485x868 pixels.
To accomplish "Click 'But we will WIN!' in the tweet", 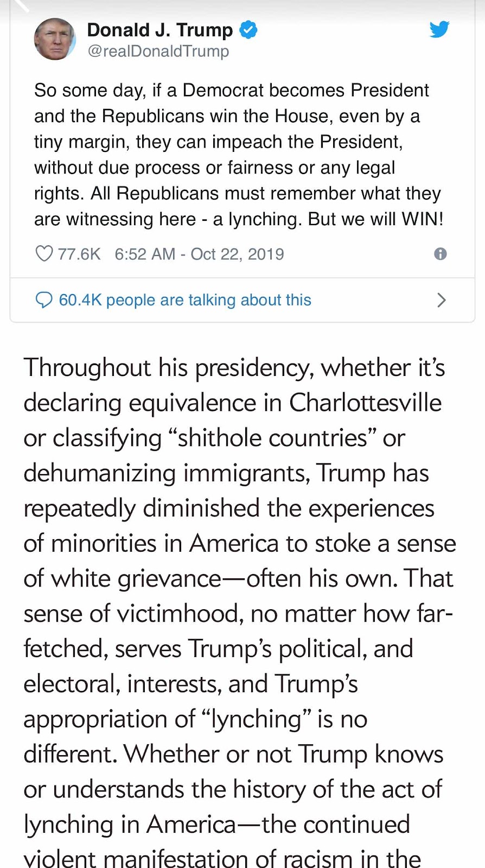I will coord(375,219).
